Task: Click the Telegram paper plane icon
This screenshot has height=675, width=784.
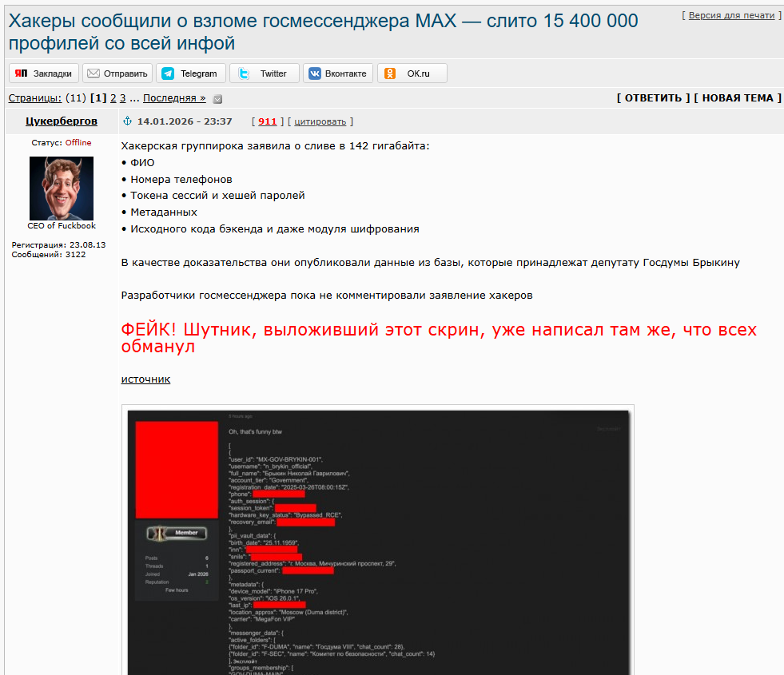Action: [168, 73]
